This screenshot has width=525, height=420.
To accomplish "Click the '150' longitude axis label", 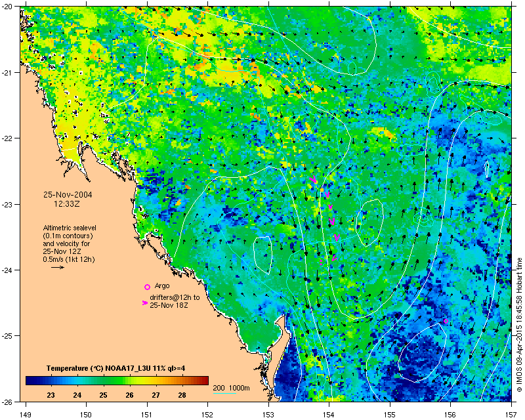I will 86,415.
